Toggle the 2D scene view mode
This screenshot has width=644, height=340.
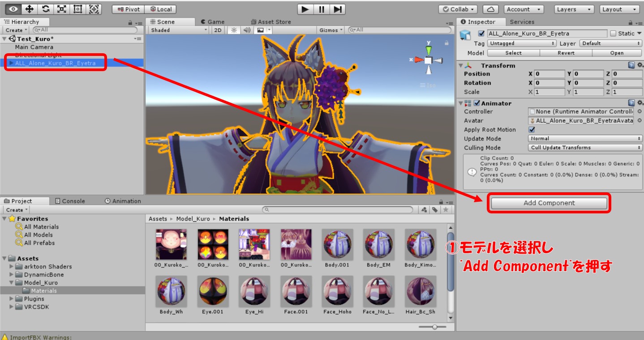(x=218, y=30)
